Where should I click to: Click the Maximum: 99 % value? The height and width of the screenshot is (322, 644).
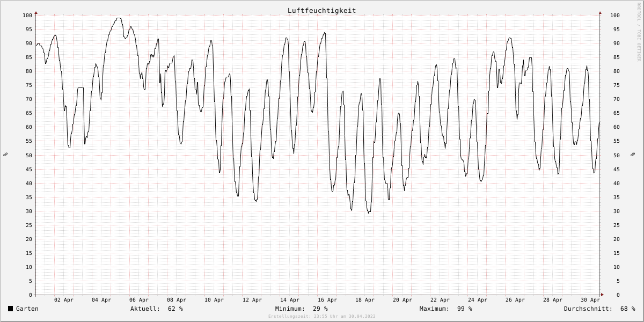click(x=446, y=309)
